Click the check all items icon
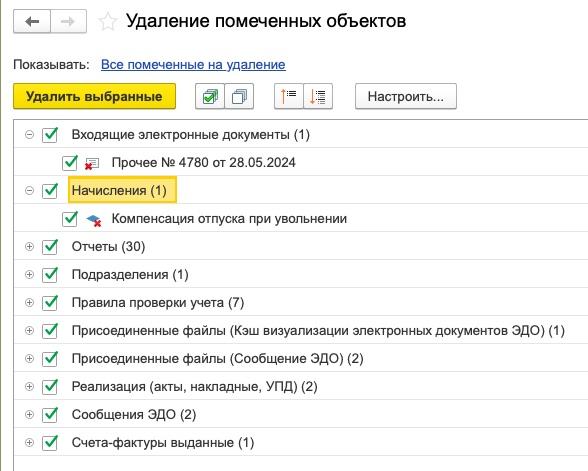 tap(210, 96)
